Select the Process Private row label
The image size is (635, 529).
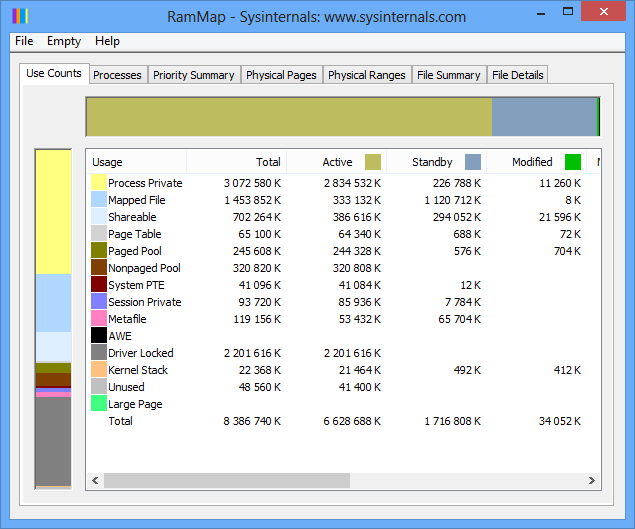(x=145, y=183)
